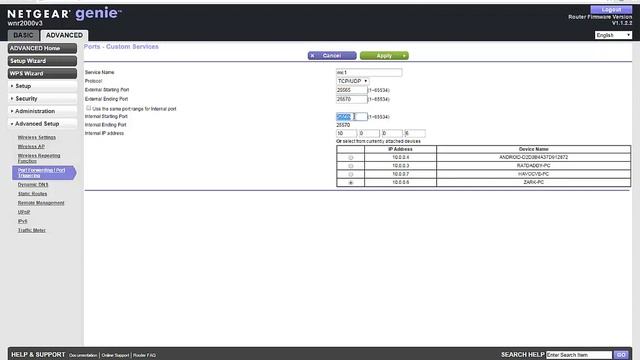Open Wireless Settings link
640x360 pixels.
(37, 138)
